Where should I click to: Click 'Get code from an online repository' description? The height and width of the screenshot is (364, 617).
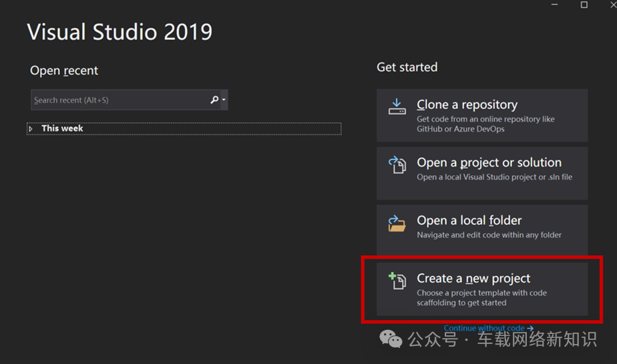tap(485, 124)
